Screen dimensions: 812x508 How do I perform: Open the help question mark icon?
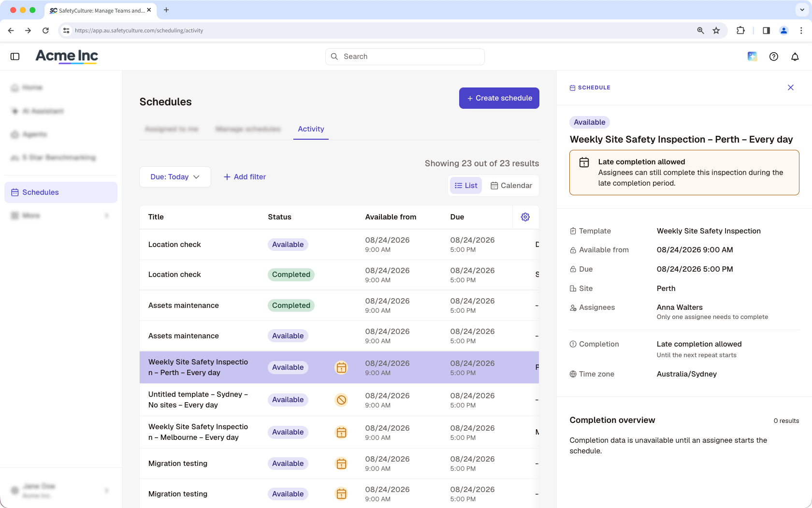(x=774, y=57)
